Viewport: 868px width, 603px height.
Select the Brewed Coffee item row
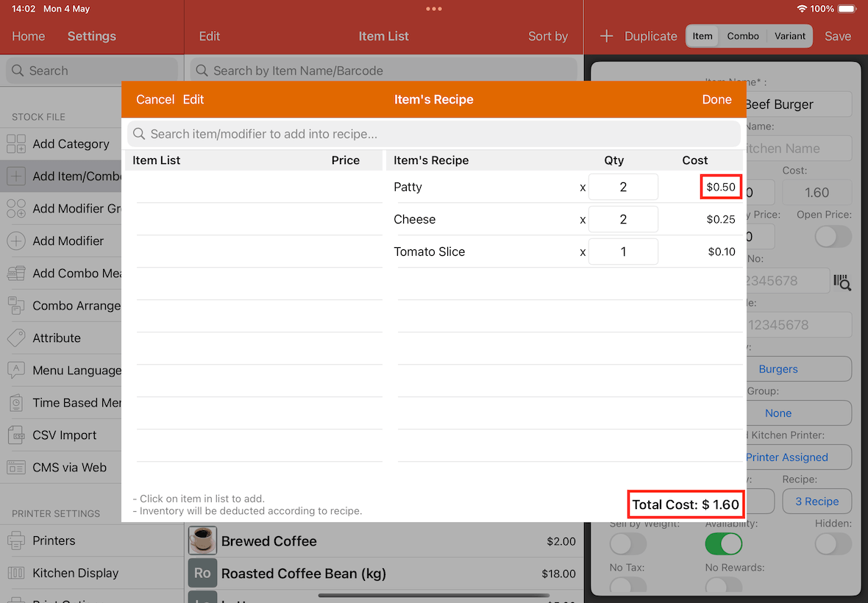coord(384,541)
